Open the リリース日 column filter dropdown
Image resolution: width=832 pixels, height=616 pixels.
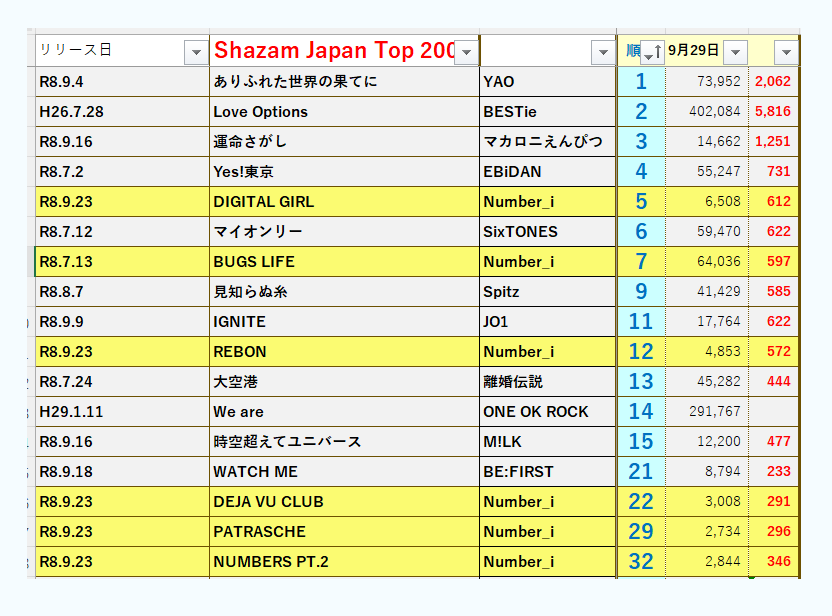(x=196, y=52)
